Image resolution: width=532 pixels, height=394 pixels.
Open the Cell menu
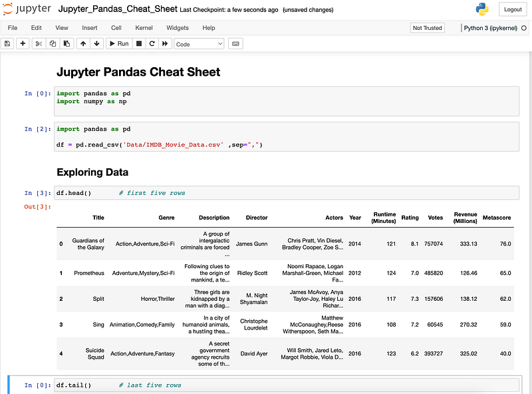[x=116, y=28]
